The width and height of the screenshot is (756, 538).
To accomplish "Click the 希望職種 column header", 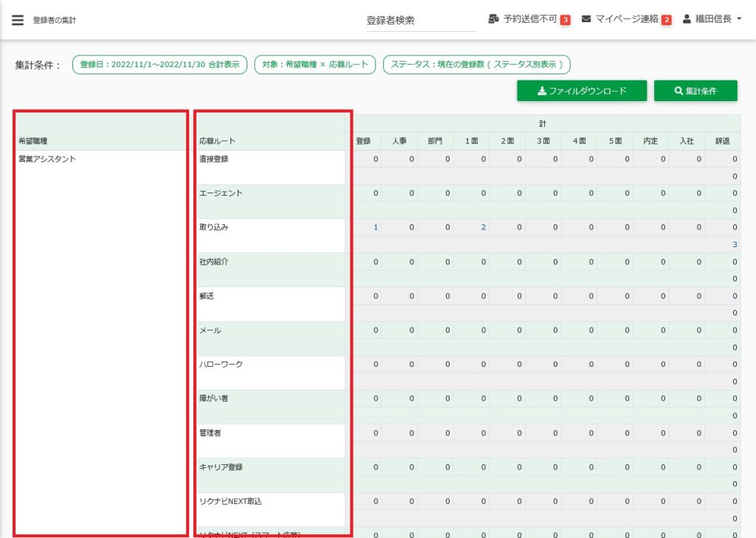I will tap(34, 140).
